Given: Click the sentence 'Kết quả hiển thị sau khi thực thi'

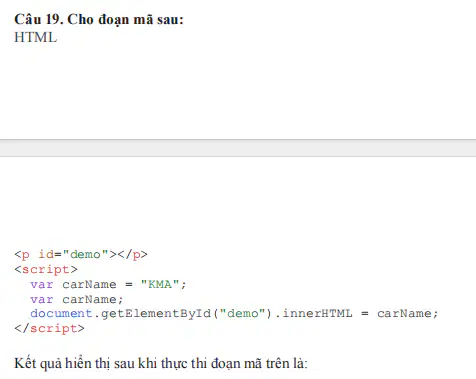Looking at the screenshot, I should 161,363.
